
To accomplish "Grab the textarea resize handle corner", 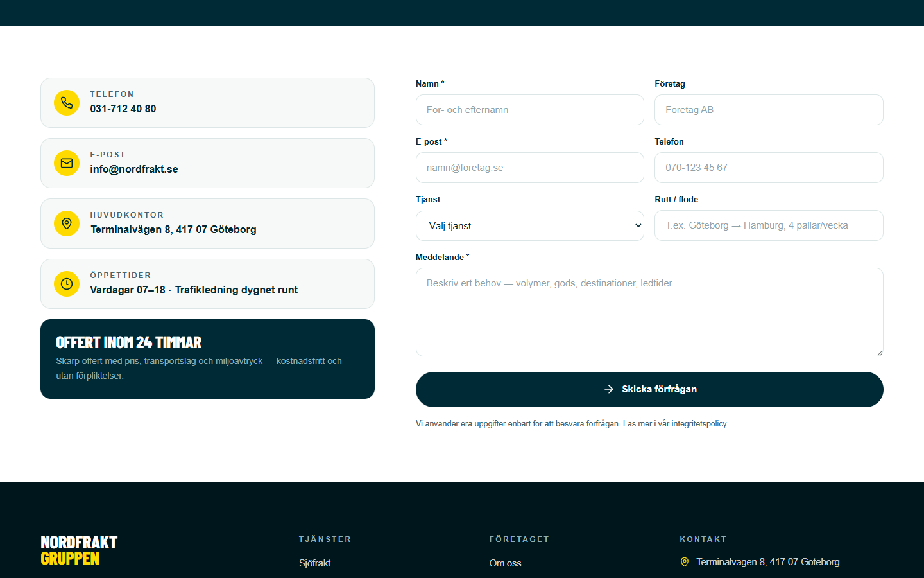I will (880, 353).
